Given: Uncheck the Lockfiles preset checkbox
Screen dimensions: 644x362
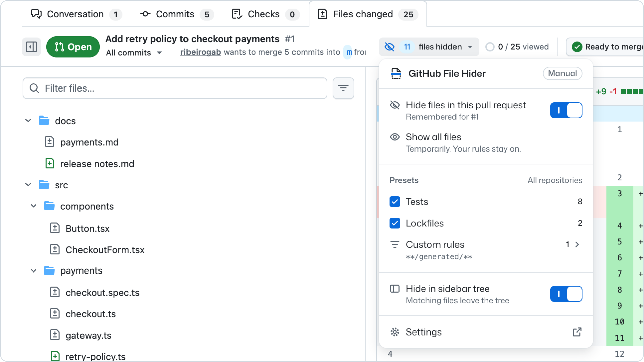Looking at the screenshot, I should (395, 223).
